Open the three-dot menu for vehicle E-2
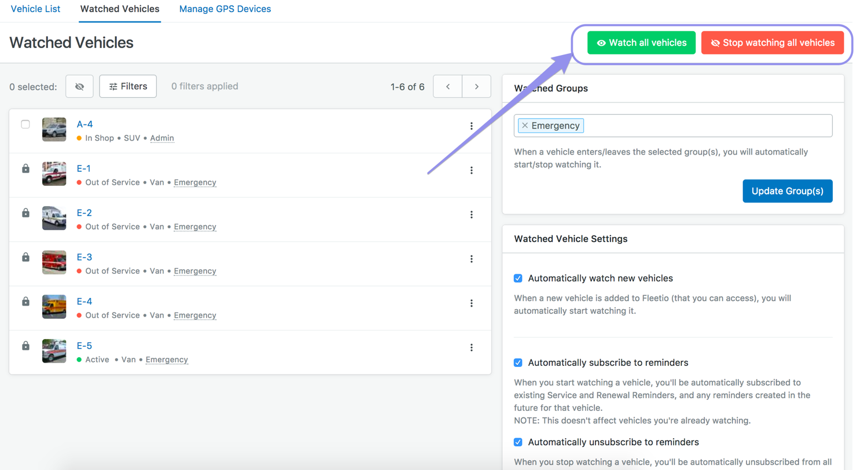868x470 pixels. [472, 215]
